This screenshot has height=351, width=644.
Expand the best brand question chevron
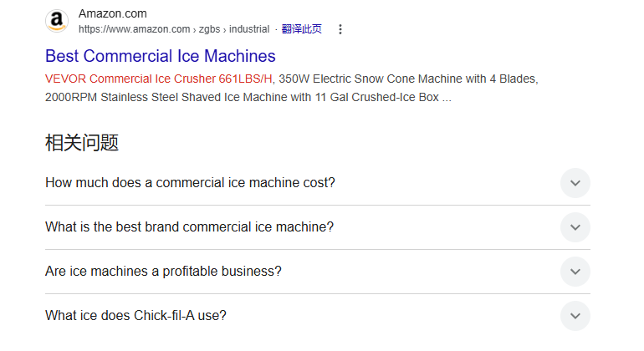pos(575,227)
